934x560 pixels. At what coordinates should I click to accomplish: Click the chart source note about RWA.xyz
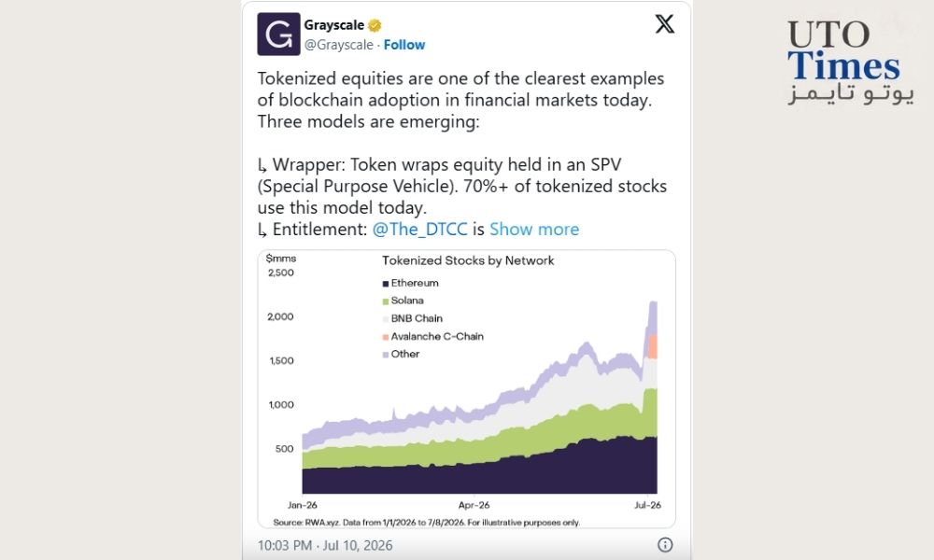tap(427, 523)
